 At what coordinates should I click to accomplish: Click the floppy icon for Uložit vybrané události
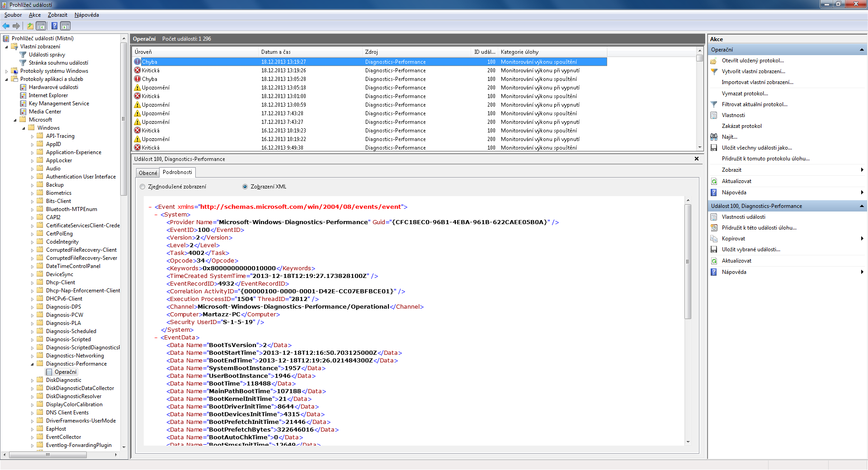tap(714, 249)
